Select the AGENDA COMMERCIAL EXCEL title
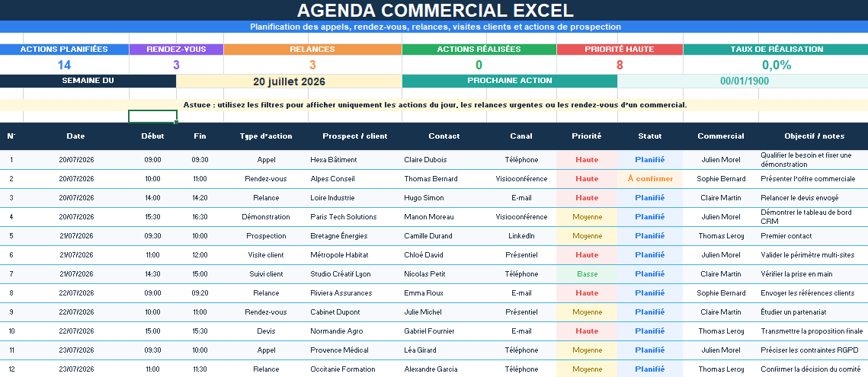 pos(435,10)
